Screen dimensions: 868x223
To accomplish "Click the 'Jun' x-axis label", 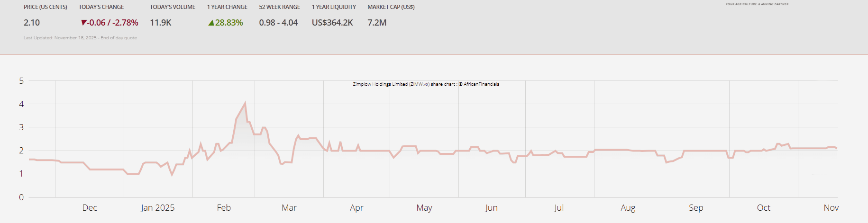I will 491,208.
